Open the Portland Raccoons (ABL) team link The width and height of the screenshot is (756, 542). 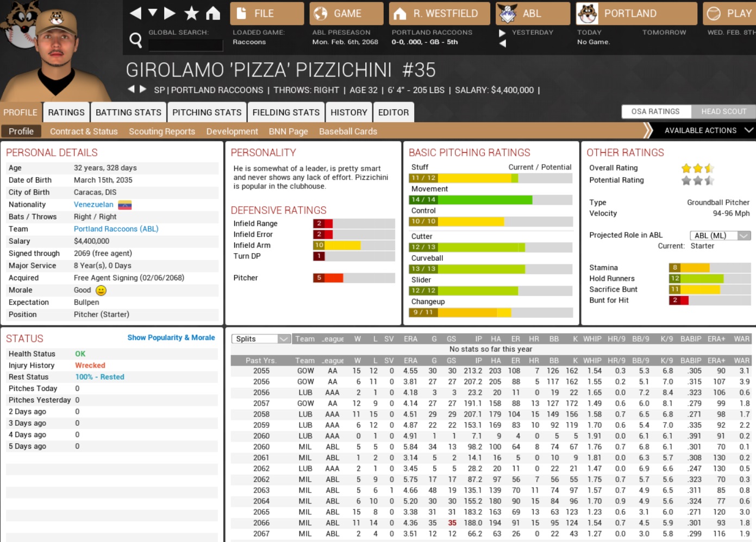pos(116,229)
